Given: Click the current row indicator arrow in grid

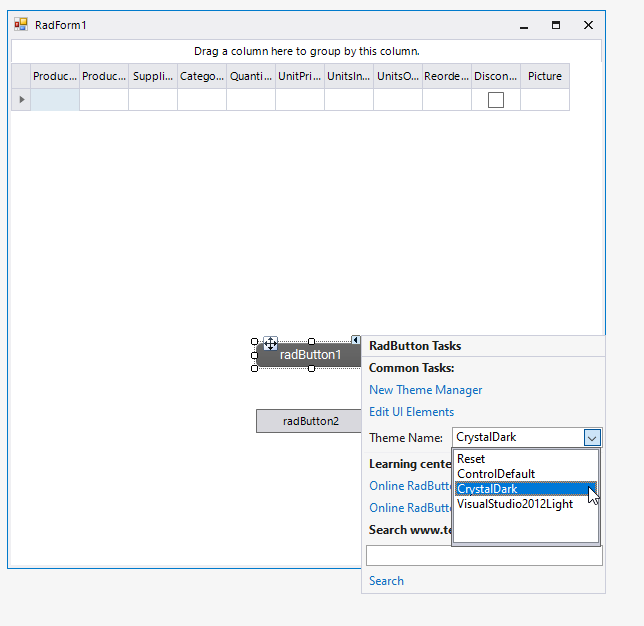Looking at the screenshot, I should [x=20, y=100].
